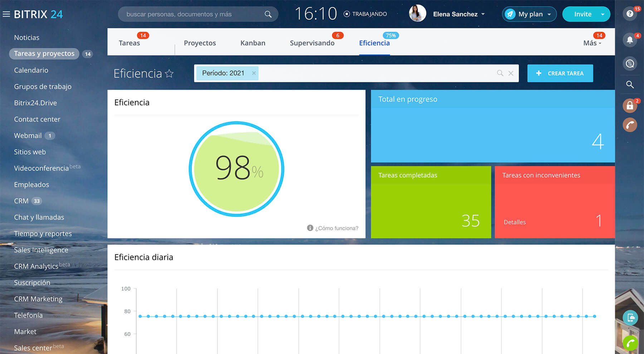
Task: Click the CREAR TAREA button
Action: click(560, 73)
